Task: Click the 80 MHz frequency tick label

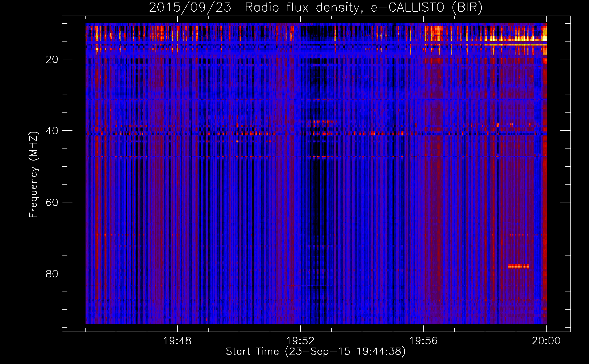Action: (x=52, y=274)
